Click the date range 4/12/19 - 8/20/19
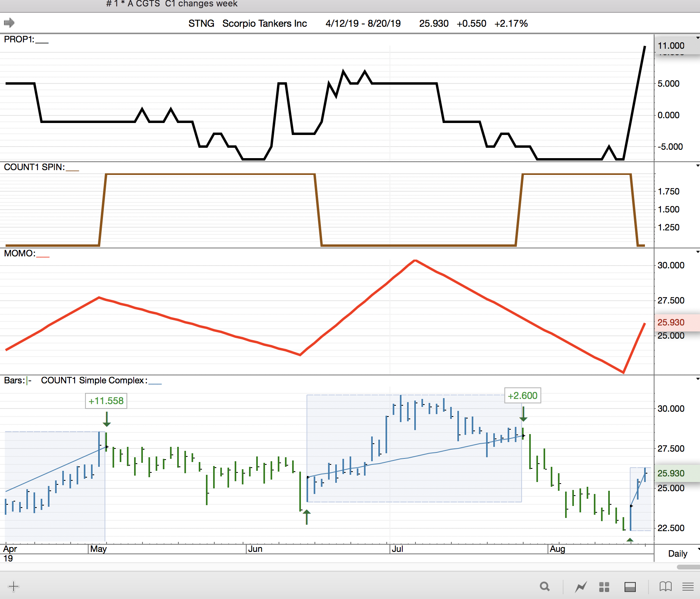 pos(363,23)
